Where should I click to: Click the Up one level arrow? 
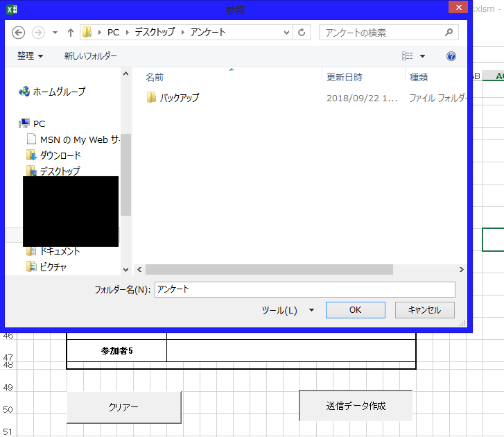tap(70, 33)
